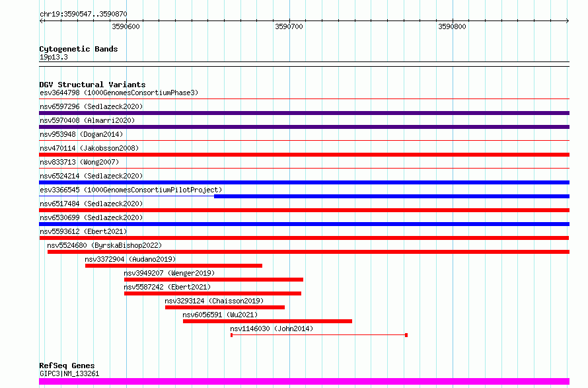This screenshot has width=588, height=388.
Task: Click the nsv6530699 (Sedlazeck2020) label
Action: [91, 217]
